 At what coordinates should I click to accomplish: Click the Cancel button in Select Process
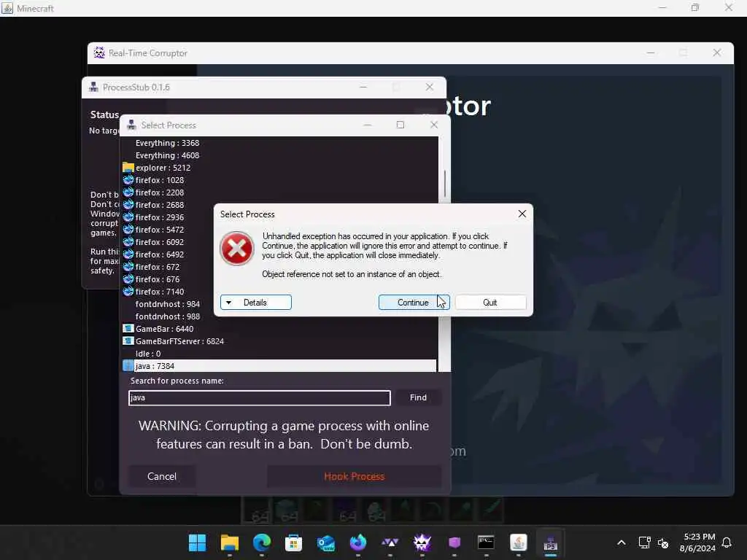162,476
